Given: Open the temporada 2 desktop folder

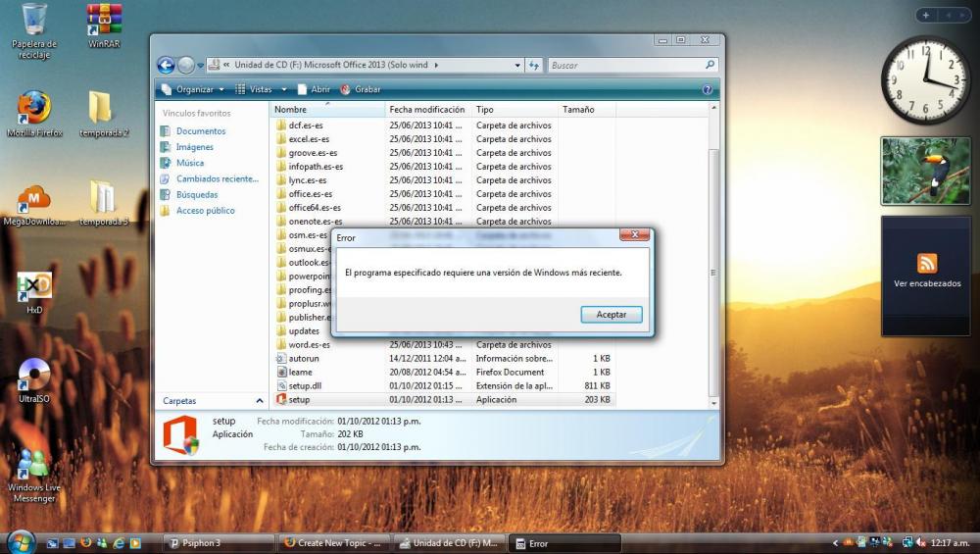Looking at the screenshot, I should pos(104,114).
